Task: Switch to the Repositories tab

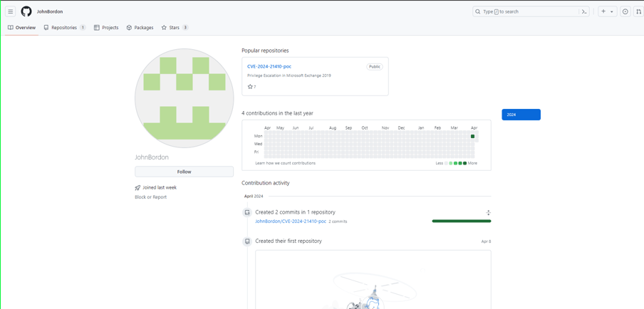Action: point(65,28)
